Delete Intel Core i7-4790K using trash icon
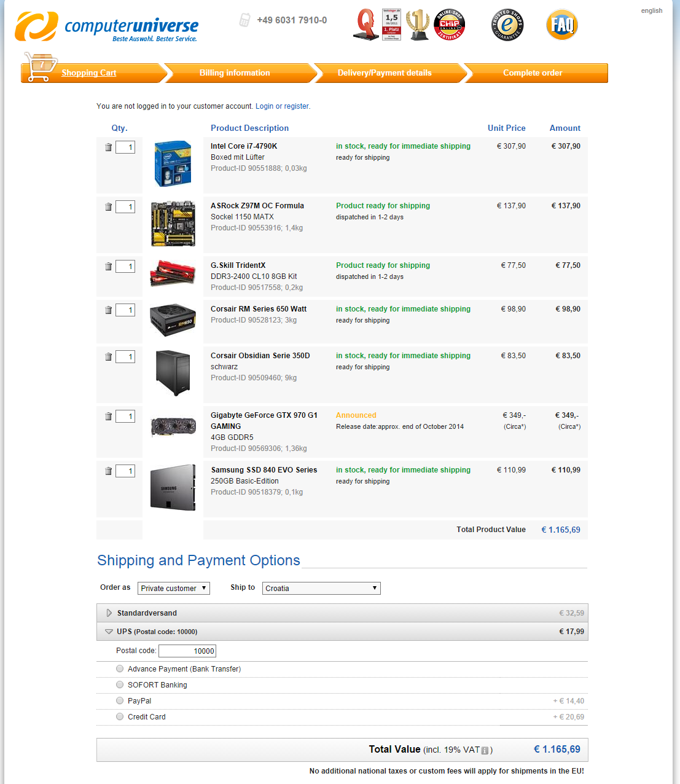The image size is (680, 784). [x=109, y=147]
